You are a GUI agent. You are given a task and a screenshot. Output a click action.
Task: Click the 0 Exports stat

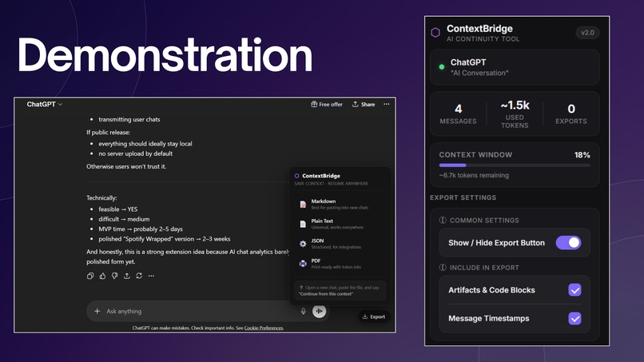pos(571,113)
